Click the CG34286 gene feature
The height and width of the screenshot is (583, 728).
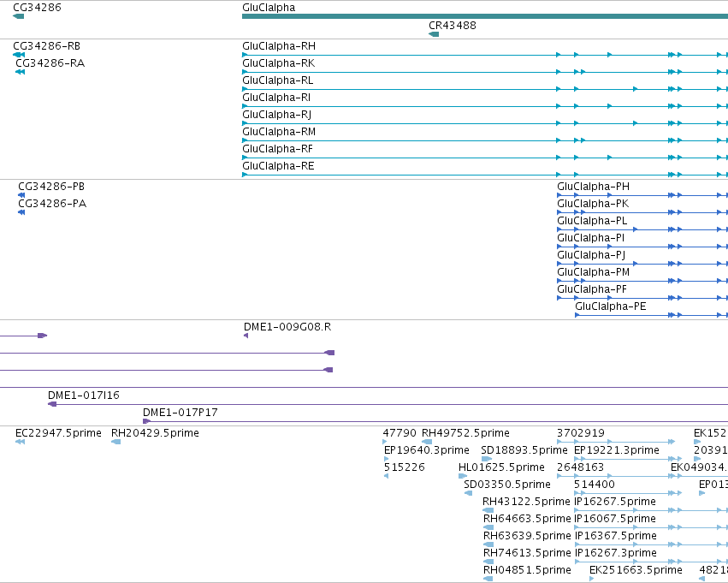18,16
